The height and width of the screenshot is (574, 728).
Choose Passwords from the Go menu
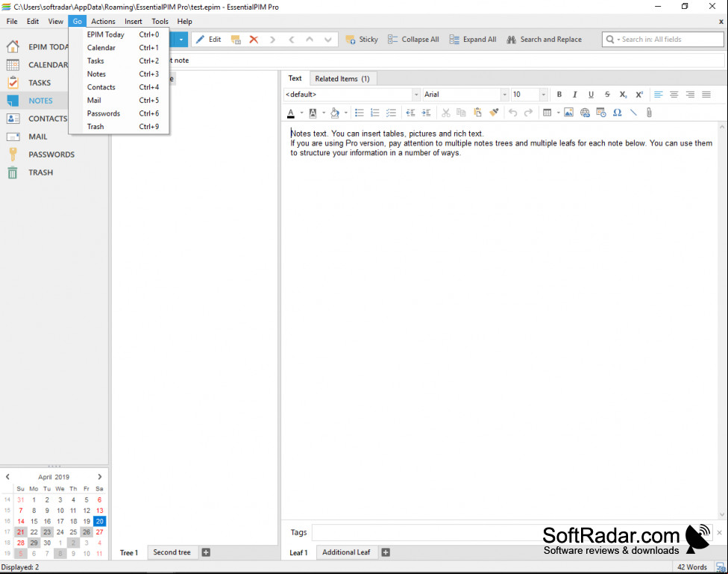(119, 113)
